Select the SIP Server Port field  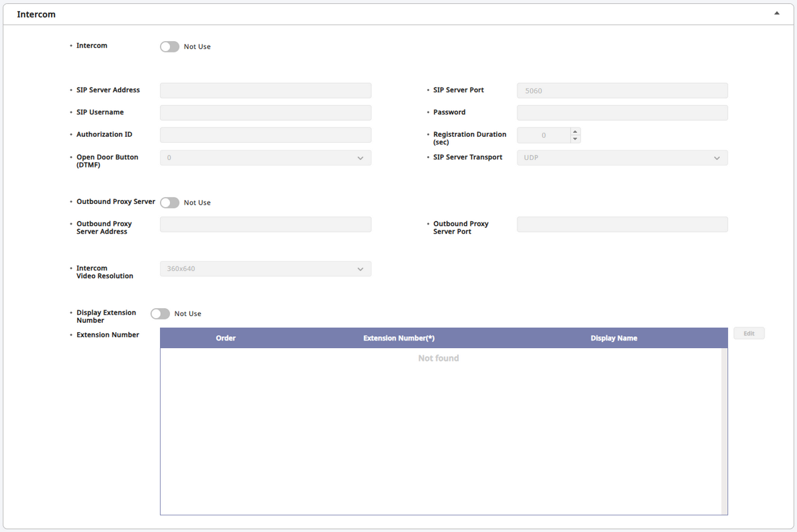[622, 90]
